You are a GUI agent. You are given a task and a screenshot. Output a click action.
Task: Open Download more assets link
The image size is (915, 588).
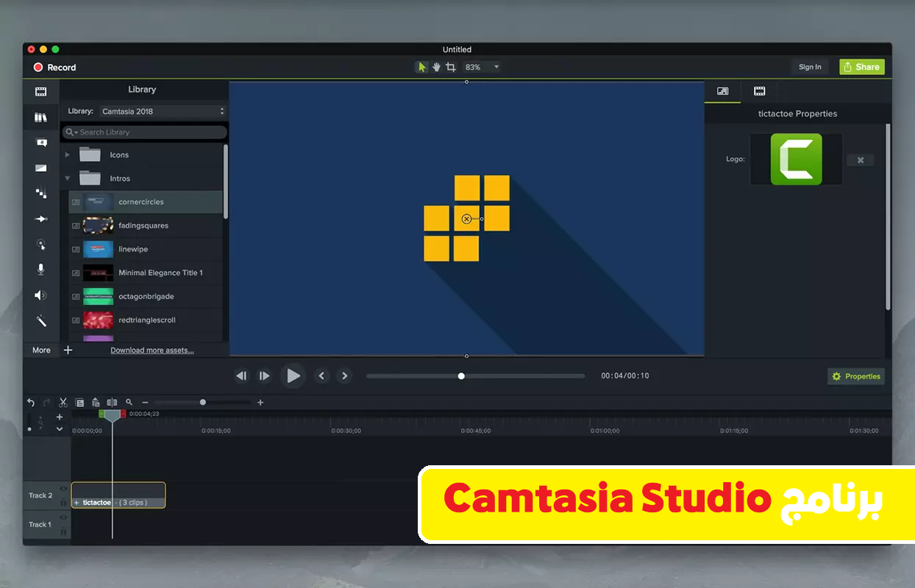pos(152,351)
